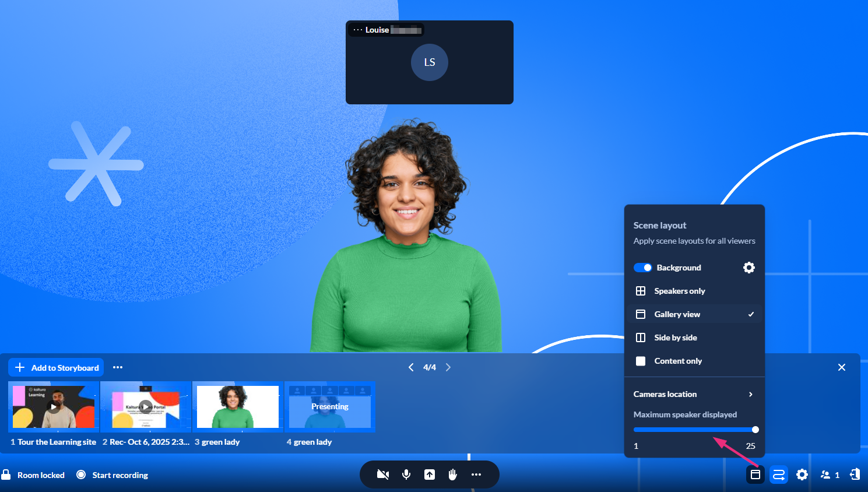
Task: Leave the room via exit icon
Action: [855, 475]
